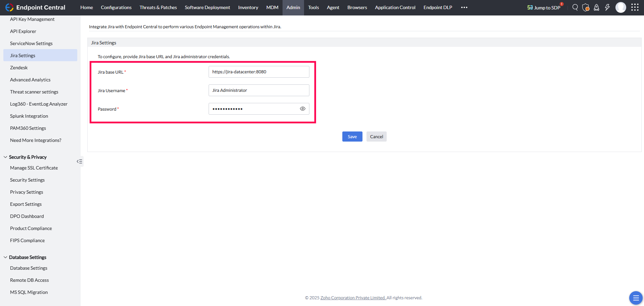Select the Inventory tab
This screenshot has height=306, width=644.
click(248, 7)
